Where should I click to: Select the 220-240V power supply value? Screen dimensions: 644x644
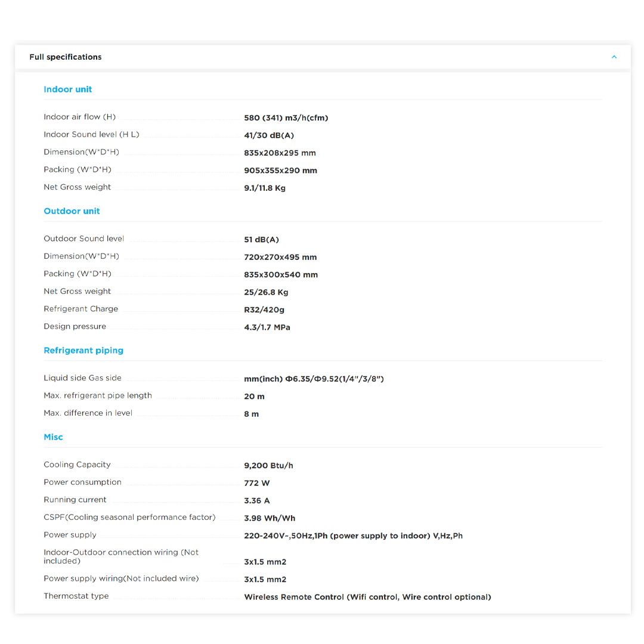(353, 535)
